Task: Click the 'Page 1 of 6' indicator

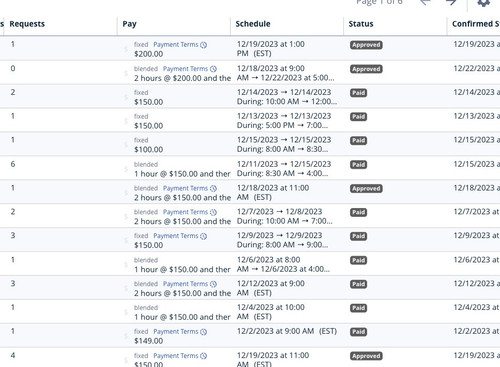Action: tap(379, 2)
